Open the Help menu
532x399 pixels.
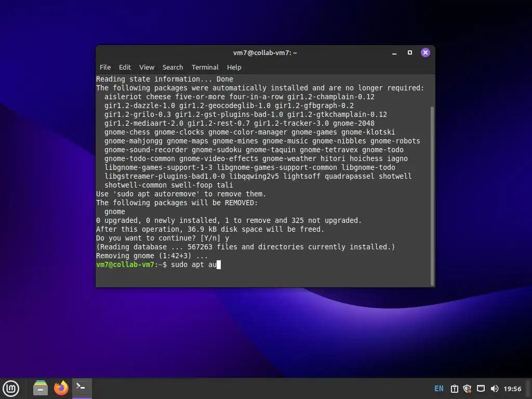coord(234,67)
